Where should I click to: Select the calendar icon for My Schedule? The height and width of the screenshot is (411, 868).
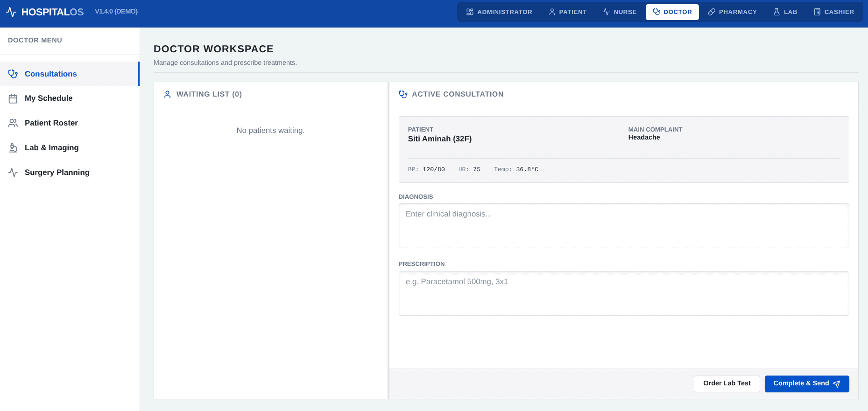[13, 98]
